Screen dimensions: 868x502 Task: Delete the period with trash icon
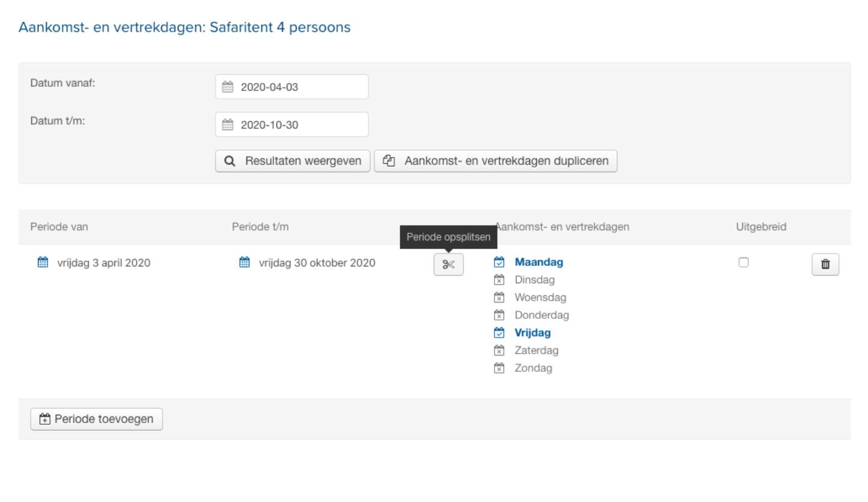tap(825, 264)
